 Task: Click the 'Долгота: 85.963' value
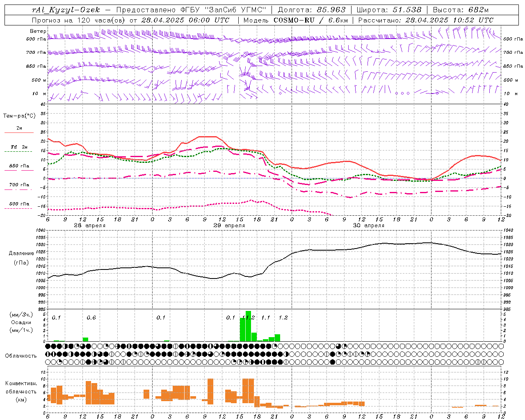[x=312, y=10]
